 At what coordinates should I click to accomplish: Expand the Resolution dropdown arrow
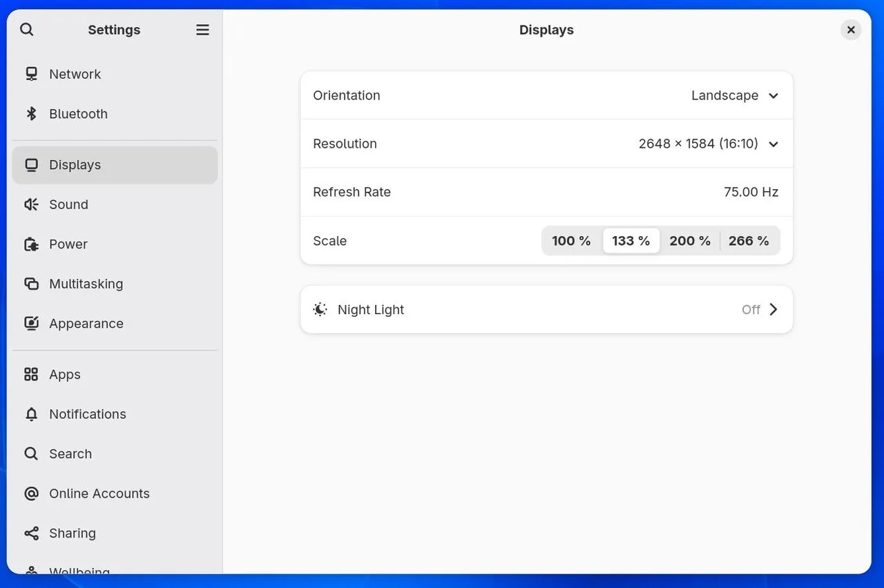[x=773, y=144]
